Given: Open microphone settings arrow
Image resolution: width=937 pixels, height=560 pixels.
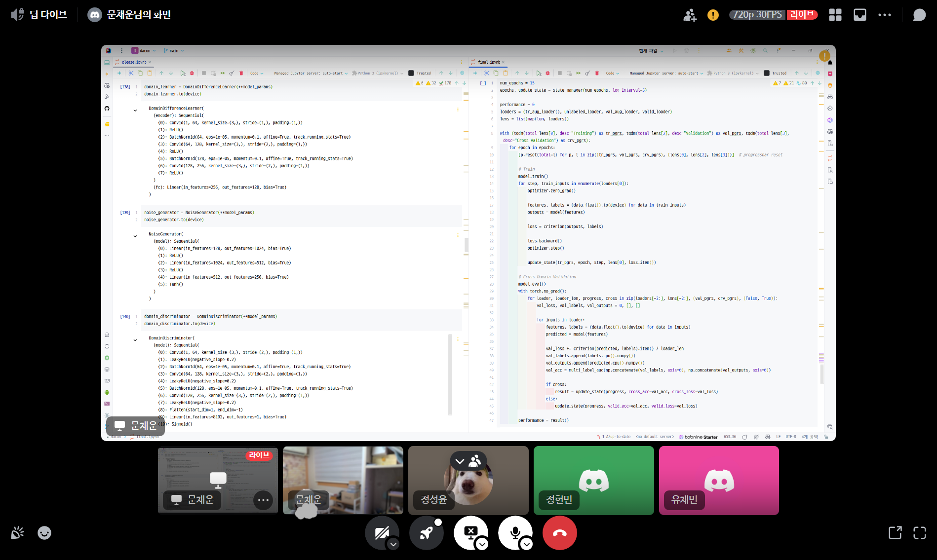Looking at the screenshot, I should pos(527,544).
